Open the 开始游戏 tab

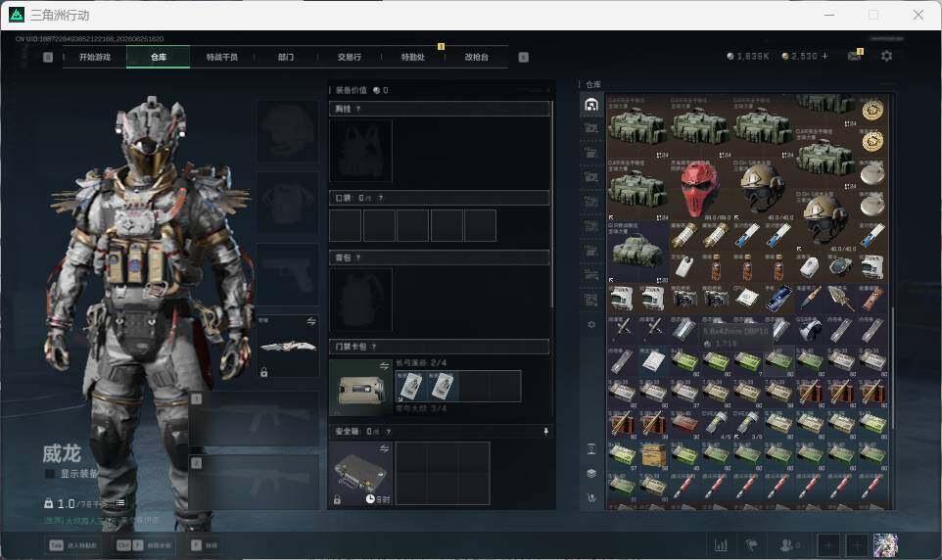(x=95, y=57)
